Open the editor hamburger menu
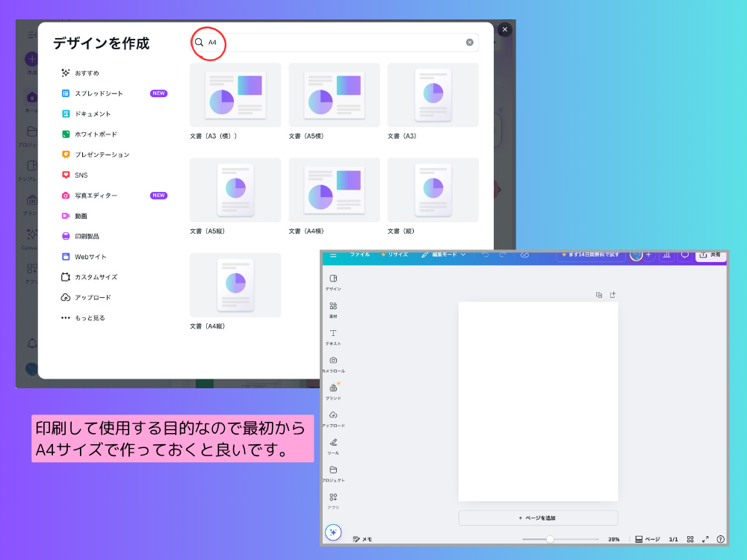 pyautogui.click(x=333, y=255)
